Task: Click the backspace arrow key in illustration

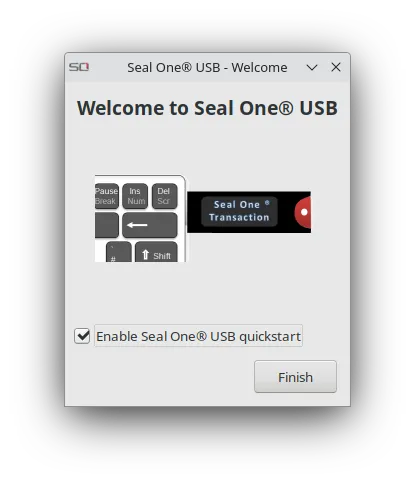Action: (150, 225)
